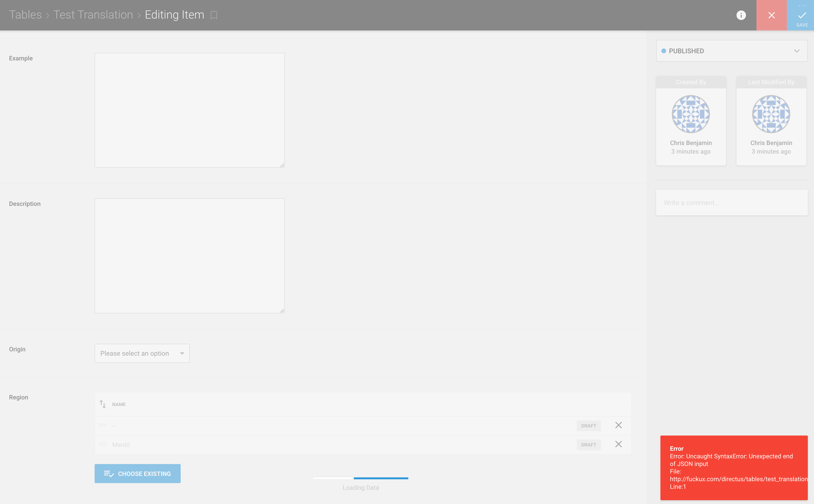Grab the drag handle of the Merdô row
The height and width of the screenshot is (504, 814).
(103, 444)
